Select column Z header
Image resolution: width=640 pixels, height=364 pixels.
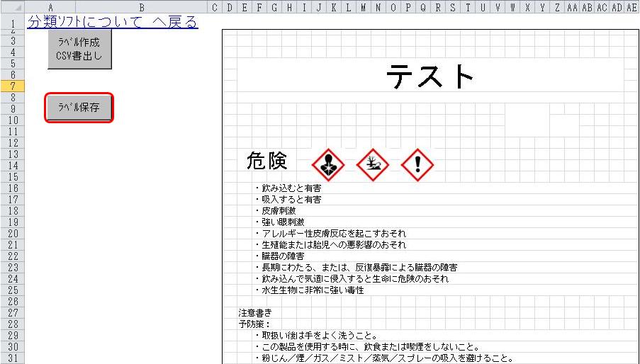pos(557,7)
